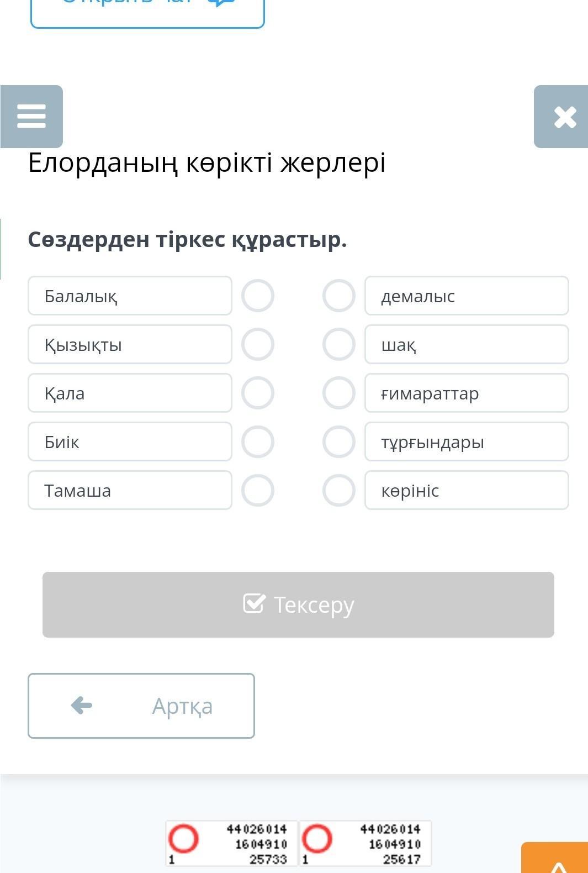Select the connector circle beside Қызықты

pyautogui.click(x=258, y=344)
